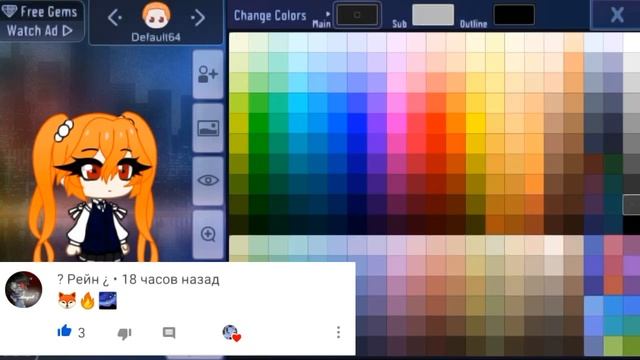Click the like count '3'
640x360 pixels.
(82, 333)
